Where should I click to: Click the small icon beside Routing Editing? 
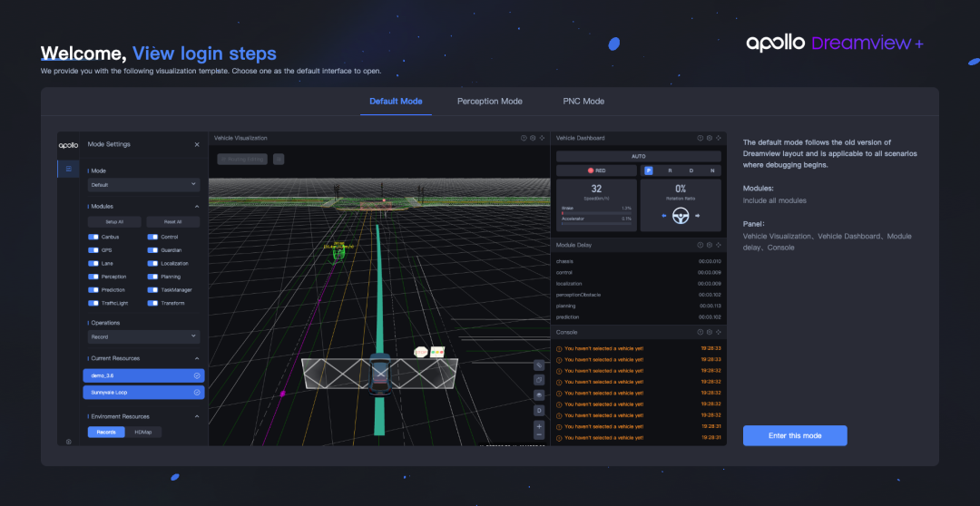[279, 160]
